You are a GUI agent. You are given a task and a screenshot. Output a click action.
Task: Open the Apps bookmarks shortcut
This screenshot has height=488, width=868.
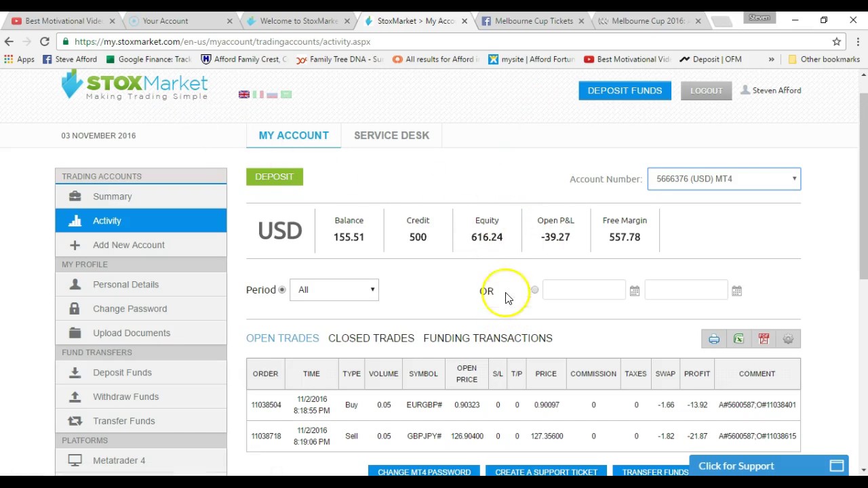point(19,59)
